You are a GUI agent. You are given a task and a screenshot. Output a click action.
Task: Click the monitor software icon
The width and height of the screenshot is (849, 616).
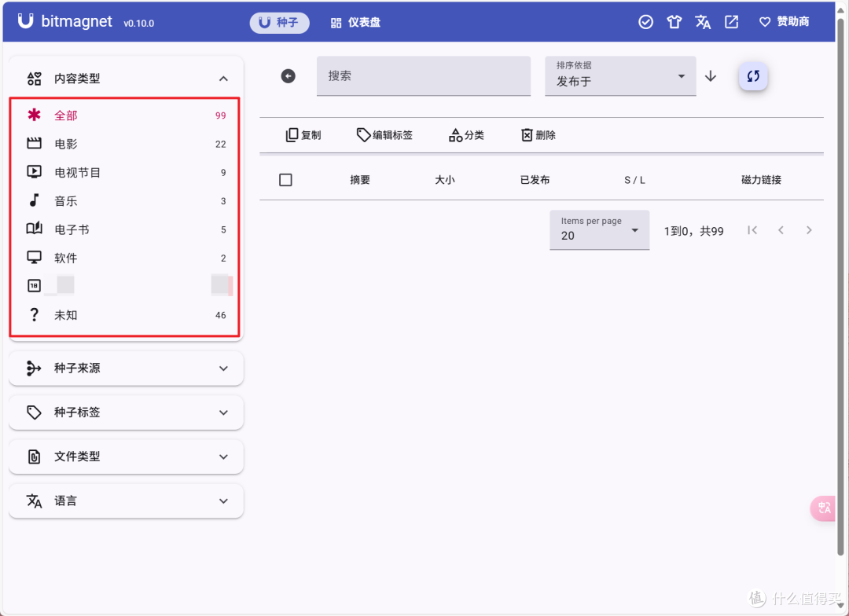pyautogui.click(x=34, y=258)
